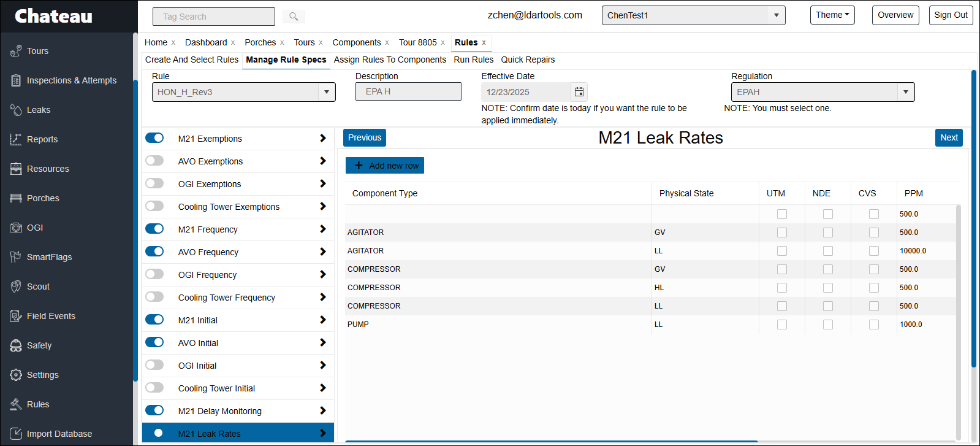Switch to the Components tab
The image size is (980, 446).
(356, 42)
